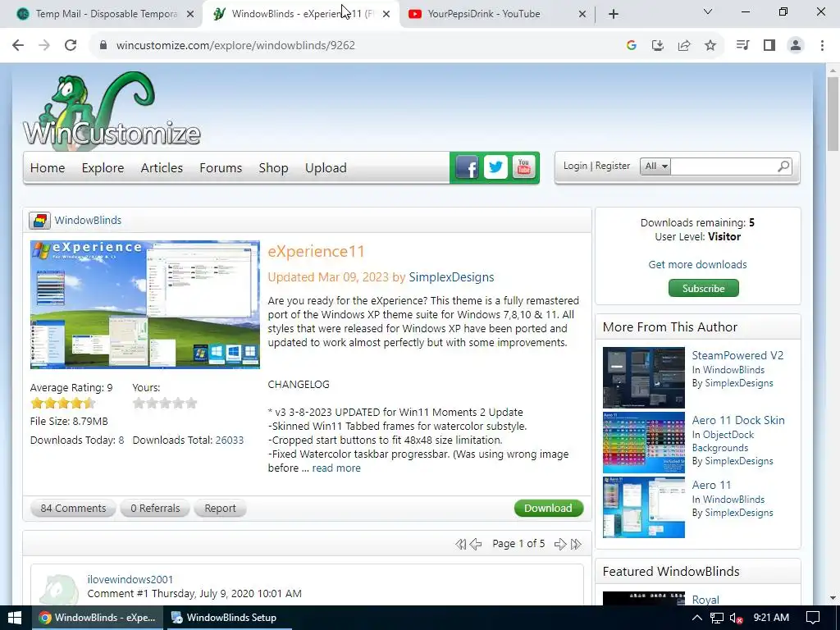
Task: Click 0 Referrals button
Action: [x=155, y=509]
